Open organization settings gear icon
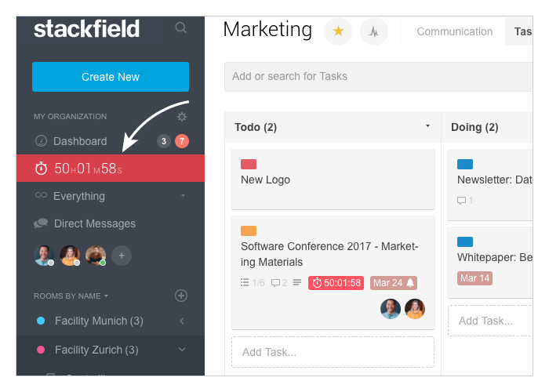The height and width of the screenshot is (392, 549). pos(182,117)
